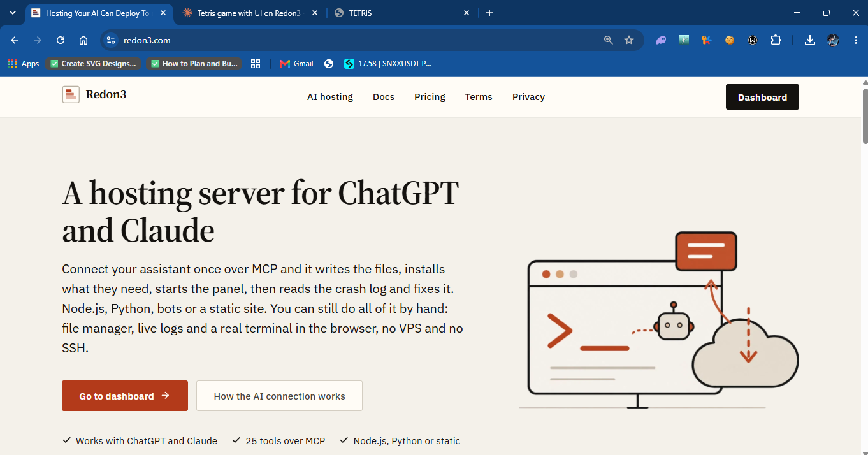This screenshot has width=868, height=455.
Task: Open the AI hosting nav item
Action: point(330,97)
